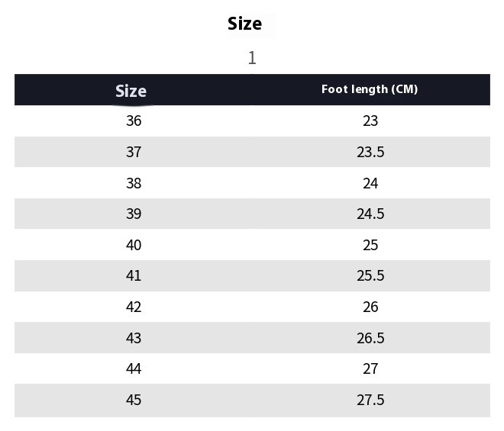Click the bold "Size" title above the table

tap(244, 24)
